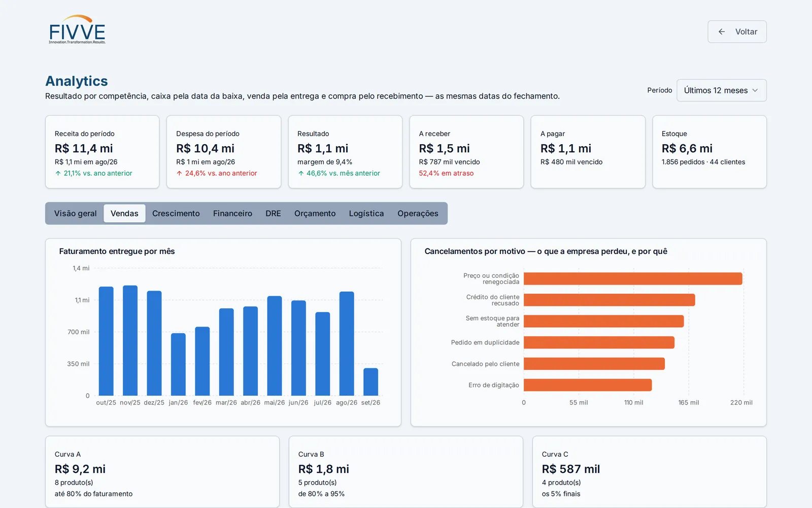Click '52,4% em atraso' text
812x508 pixels.
coord(446,173)
